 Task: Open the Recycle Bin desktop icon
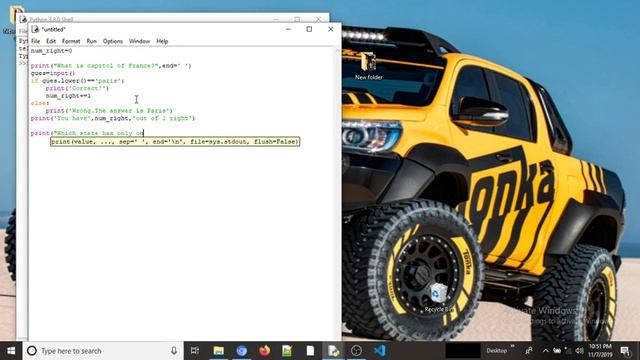click(438, 298)
